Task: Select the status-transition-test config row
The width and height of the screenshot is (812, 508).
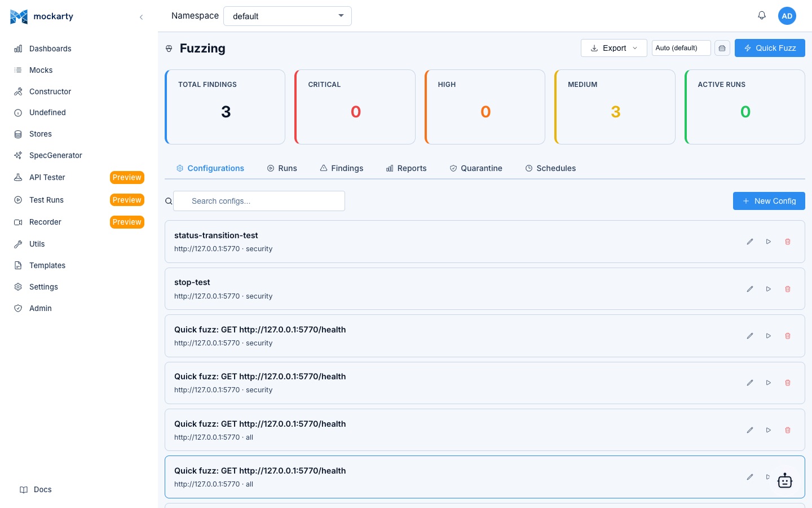Action: [485, 242]
